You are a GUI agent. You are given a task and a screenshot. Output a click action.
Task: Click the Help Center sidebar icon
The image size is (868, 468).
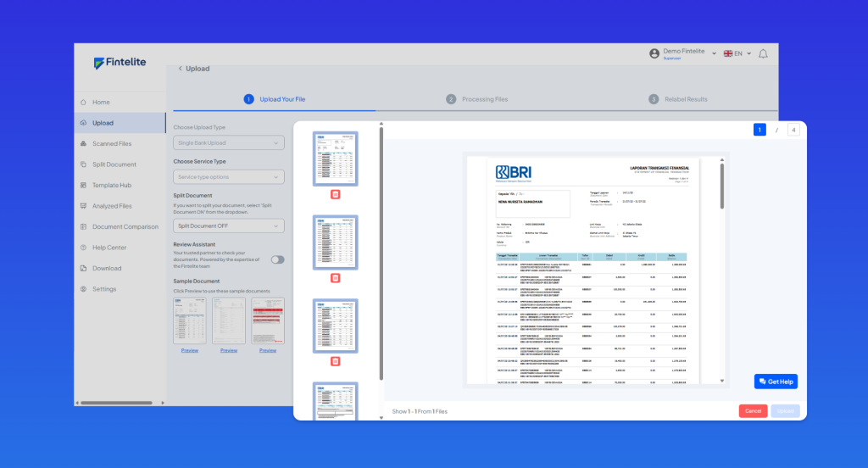(x=83, y=248)
